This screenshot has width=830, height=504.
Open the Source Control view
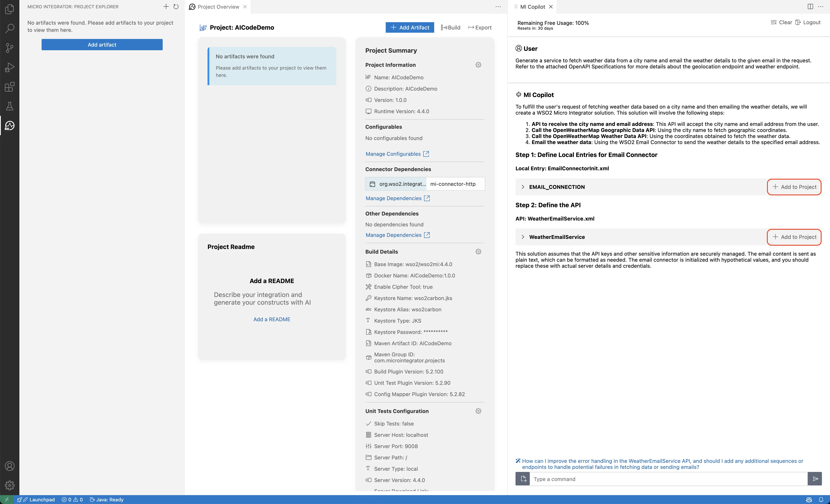pyautogui.click(x=9, y=48)
